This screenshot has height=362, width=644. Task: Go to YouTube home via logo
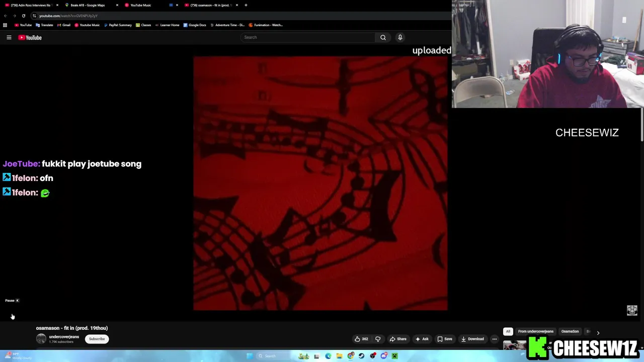pyautogui.click(x=30, y=37)
